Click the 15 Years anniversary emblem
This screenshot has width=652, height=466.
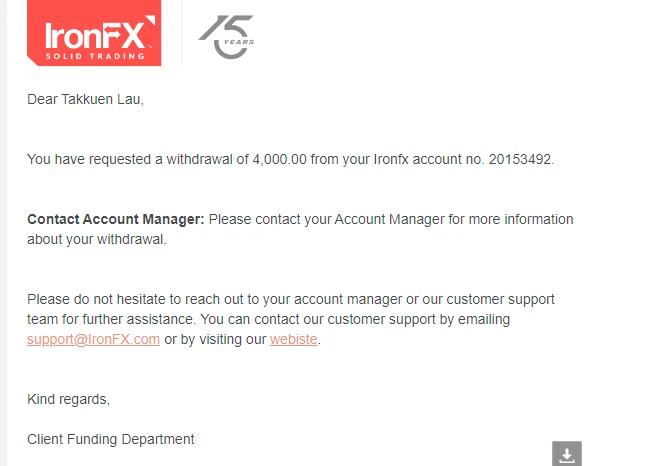(226, 37)
